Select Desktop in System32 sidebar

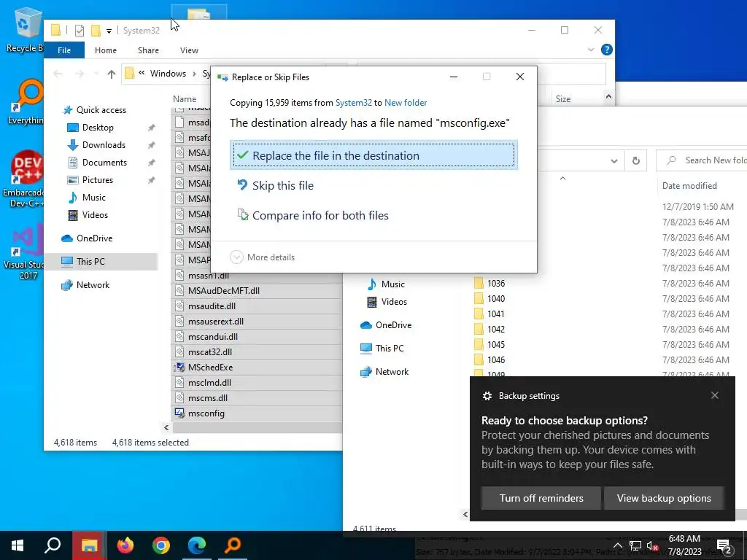pos(98,128)
